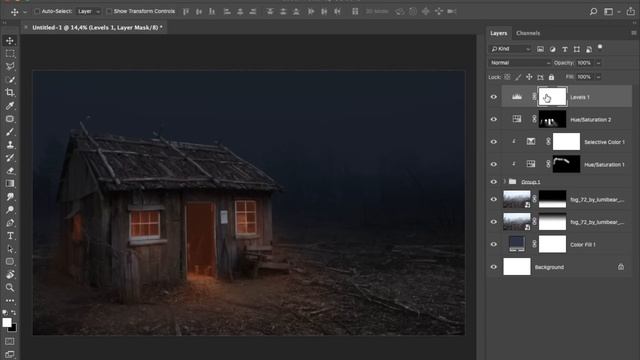Select the Move tool in the toolbar
The image size is (640, 360).
coord(10,40)
